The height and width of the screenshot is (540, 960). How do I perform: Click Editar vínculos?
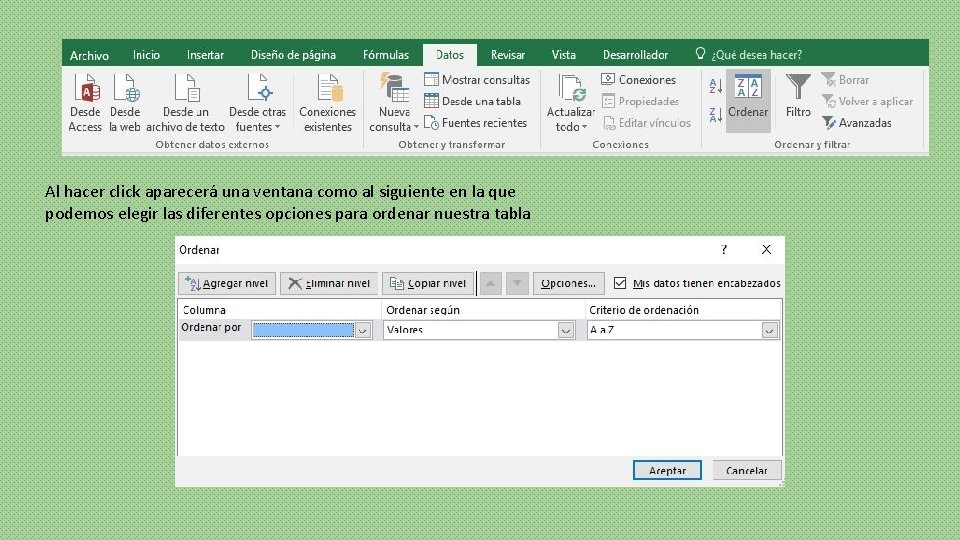647,123
